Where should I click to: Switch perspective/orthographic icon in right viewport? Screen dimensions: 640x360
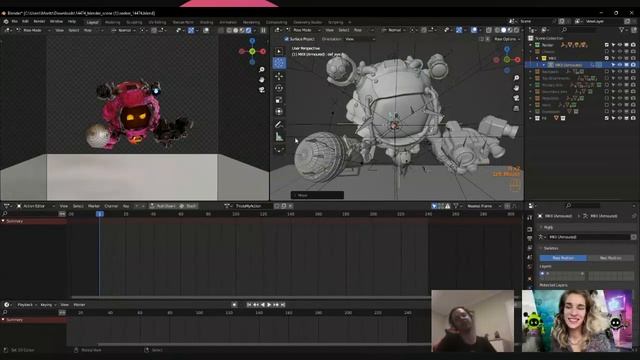click(516, 108)
